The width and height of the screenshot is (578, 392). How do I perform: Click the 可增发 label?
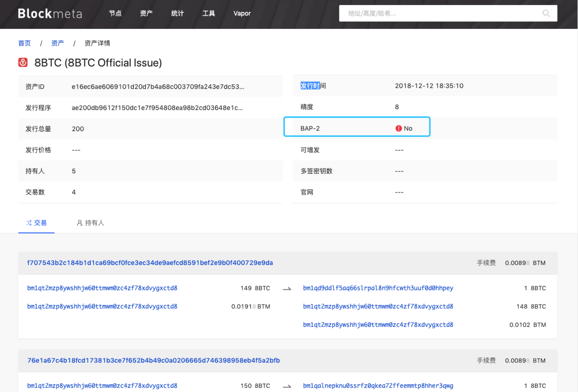[310, 150]
